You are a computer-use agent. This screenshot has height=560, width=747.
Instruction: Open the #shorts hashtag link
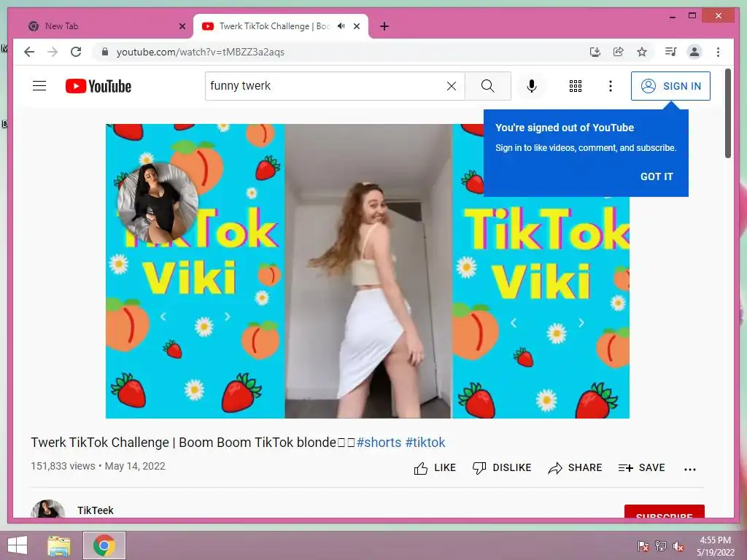(379, 443)
